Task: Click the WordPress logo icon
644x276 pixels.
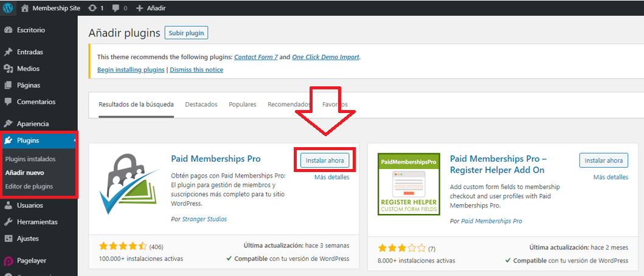Action: pos(8,8)
